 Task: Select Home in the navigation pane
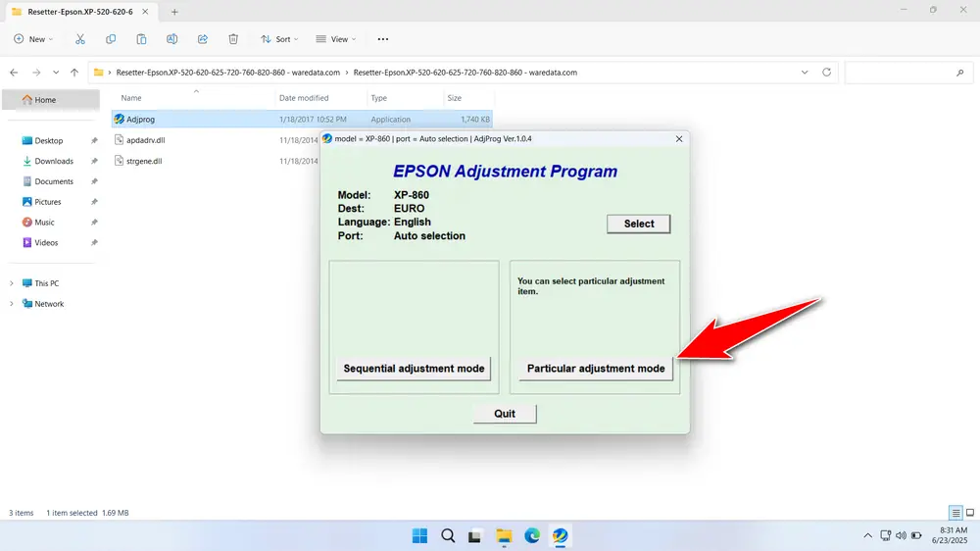51,99
